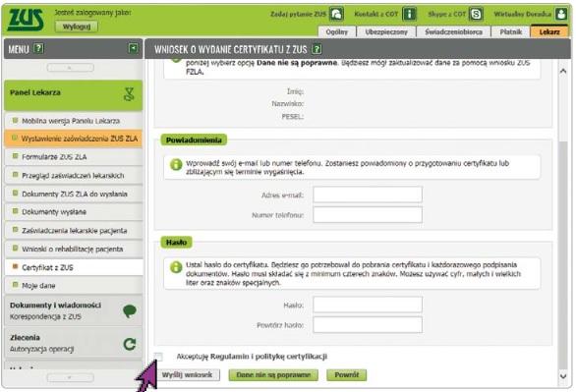Expand the menu list upward handle
This screenshot has width=576, height=392.
pos(70,68)
